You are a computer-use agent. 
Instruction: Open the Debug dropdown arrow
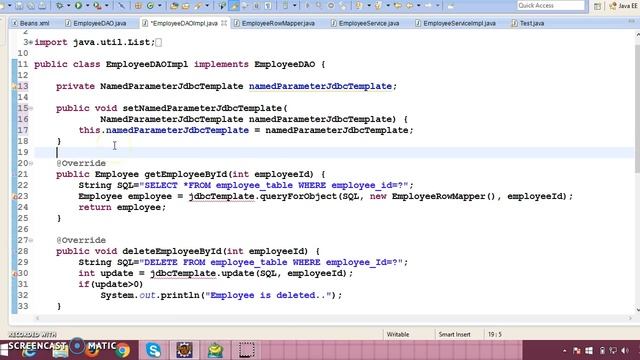[68, 6]
